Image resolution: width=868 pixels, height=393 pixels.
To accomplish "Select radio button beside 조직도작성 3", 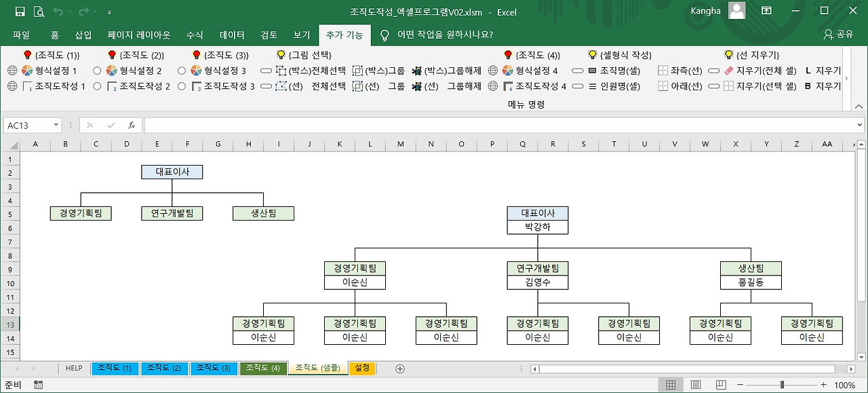I will [x=182, y=86].
